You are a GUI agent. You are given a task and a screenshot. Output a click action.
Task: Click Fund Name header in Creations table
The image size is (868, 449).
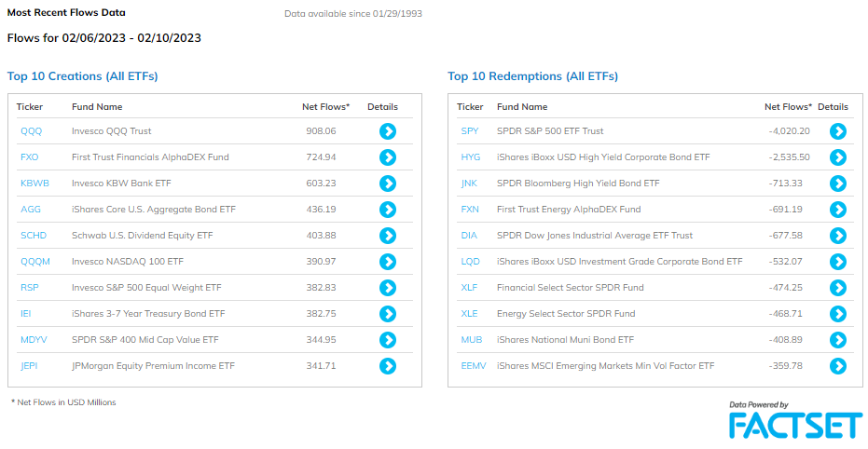pyautogui.click(x=97, y=107)
